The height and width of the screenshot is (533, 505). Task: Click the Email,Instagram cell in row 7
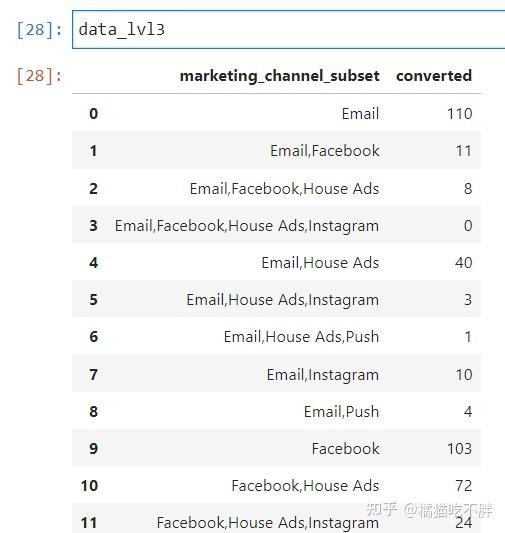(323, 375)
